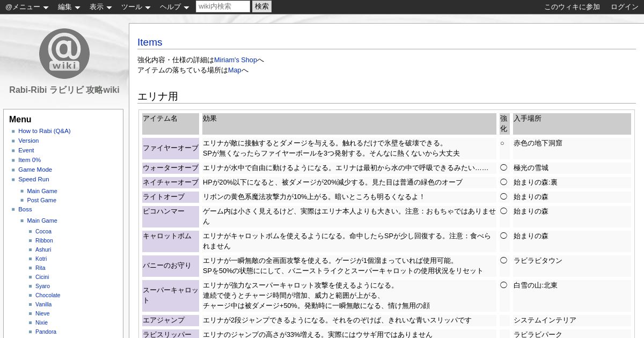Open the ツール dropdown menu
The width and height of the screenshot is (644, 338).
tap(135, 7)
